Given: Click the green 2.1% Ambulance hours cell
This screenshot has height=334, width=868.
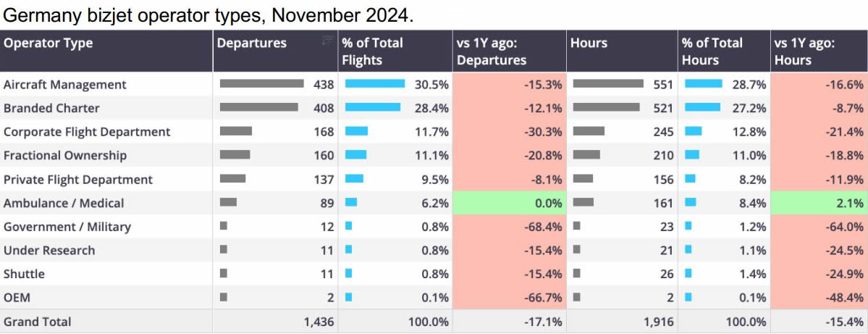Looking at the screenshot, I should click(x=819, y=204).
